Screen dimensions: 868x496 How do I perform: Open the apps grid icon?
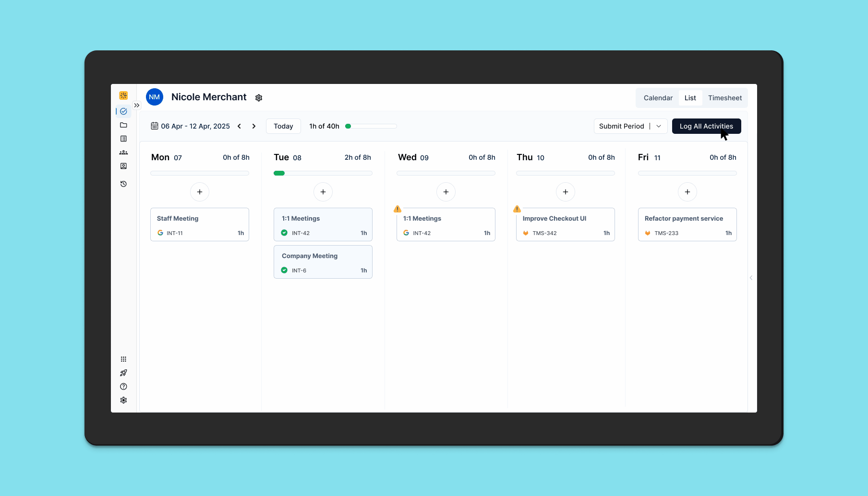[123, 359]
